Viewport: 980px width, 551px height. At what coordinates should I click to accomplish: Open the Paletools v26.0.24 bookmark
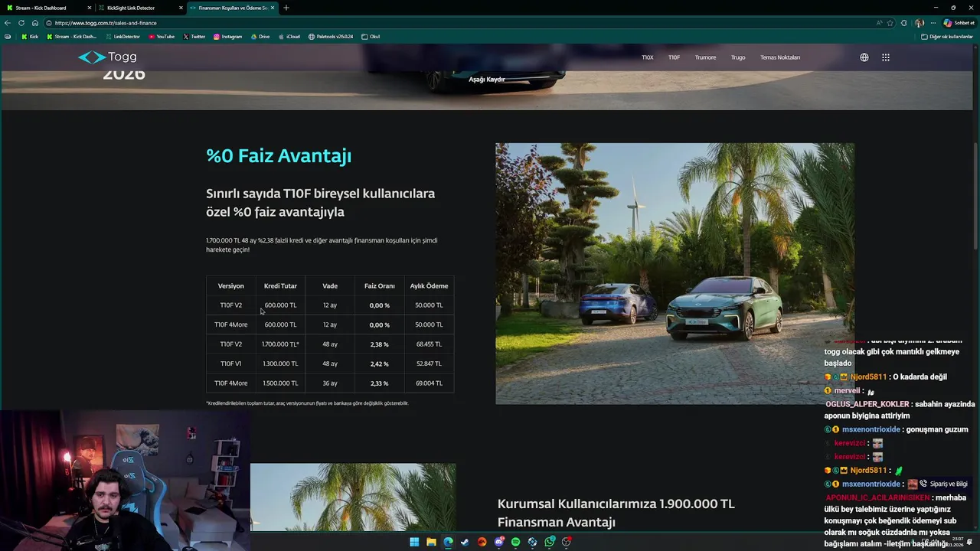click(331, 37)
